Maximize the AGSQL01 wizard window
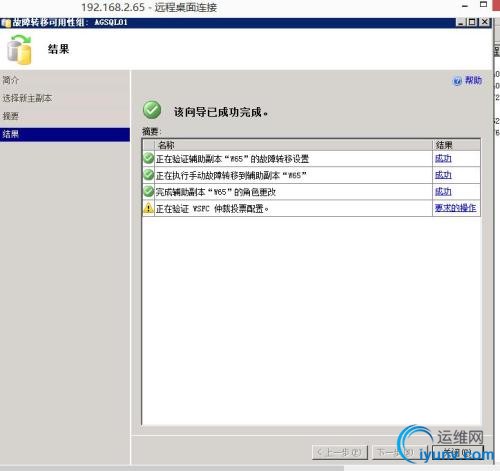Image resolution: width=500 pixels, height=471 pixels. click(472, 22)
